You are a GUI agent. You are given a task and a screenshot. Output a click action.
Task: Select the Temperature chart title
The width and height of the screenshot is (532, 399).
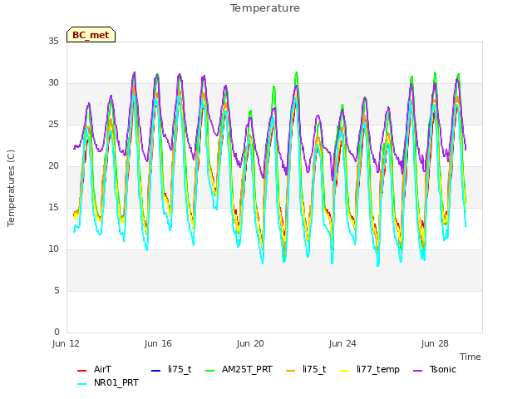(x=265, y=8)
